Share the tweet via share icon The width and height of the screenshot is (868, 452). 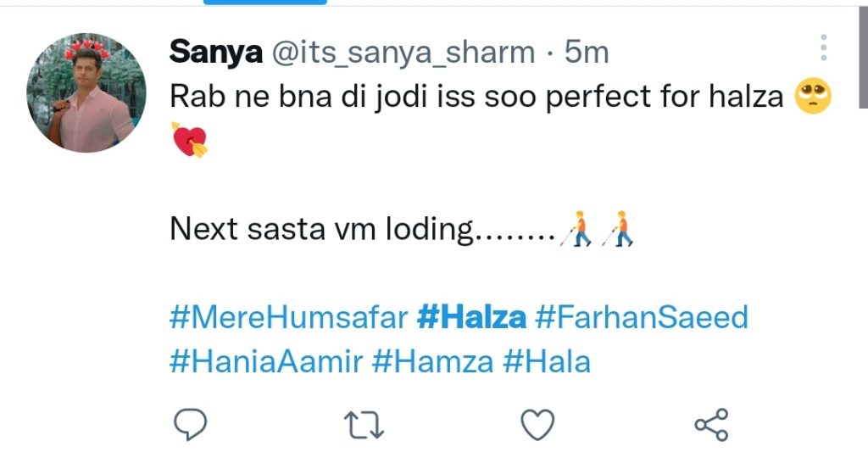(711, 424)
